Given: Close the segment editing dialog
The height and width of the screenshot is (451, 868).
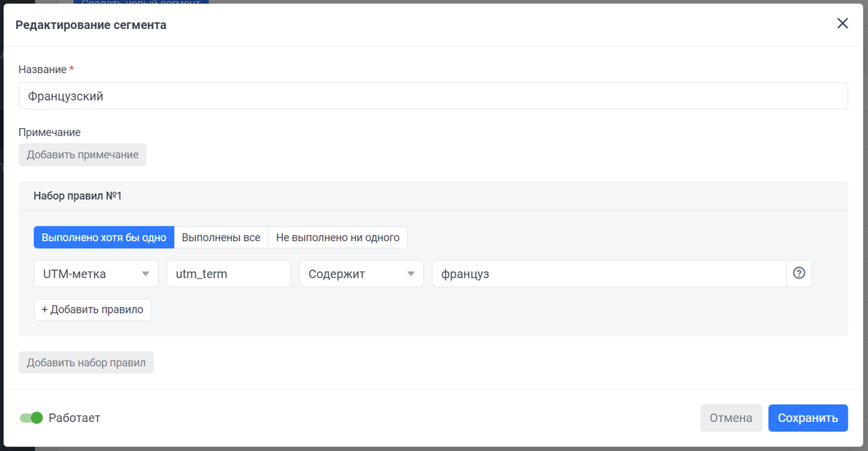Looking at the screenshot, I should pos(842,23).
